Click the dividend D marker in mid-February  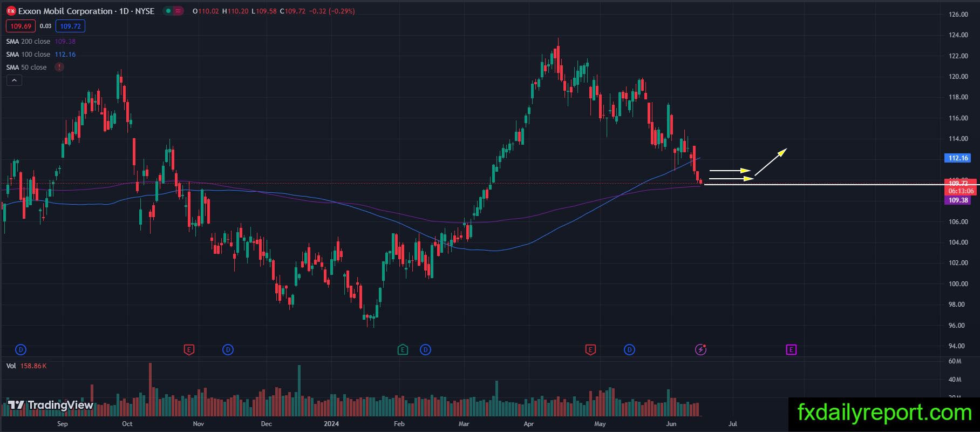point(426,350)
